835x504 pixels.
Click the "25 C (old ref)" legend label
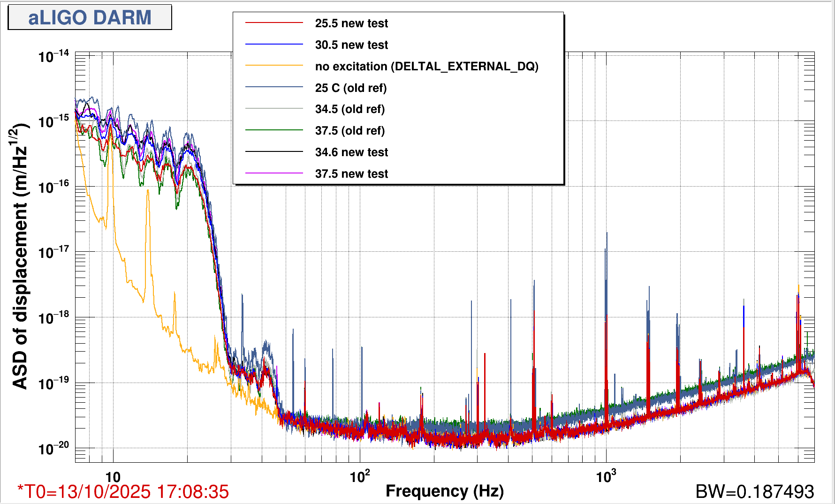click(350, 88)
